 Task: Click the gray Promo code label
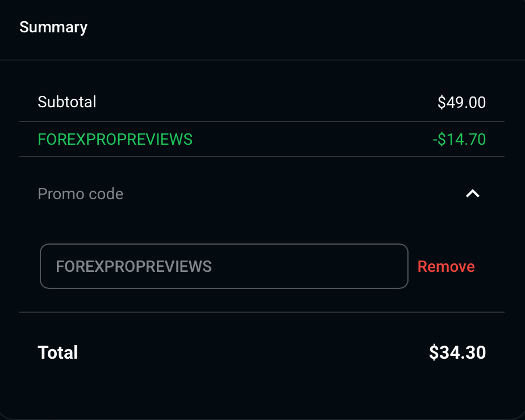click(80, 194)
